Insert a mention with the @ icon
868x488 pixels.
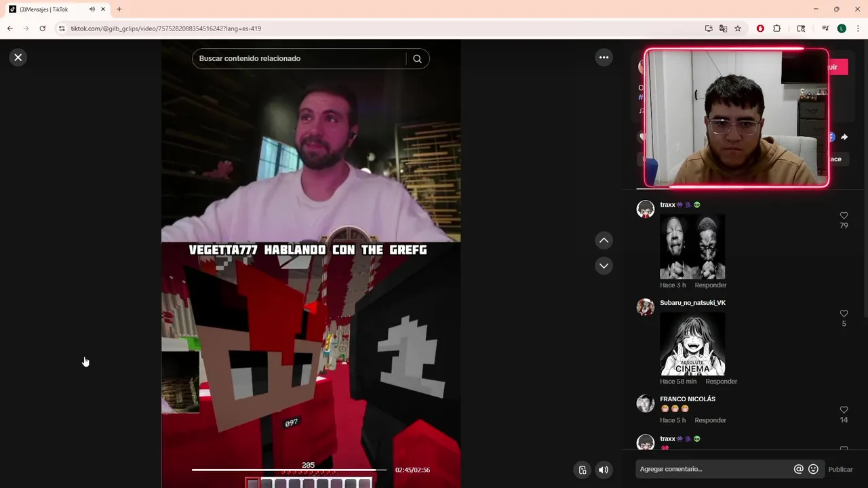798,469
